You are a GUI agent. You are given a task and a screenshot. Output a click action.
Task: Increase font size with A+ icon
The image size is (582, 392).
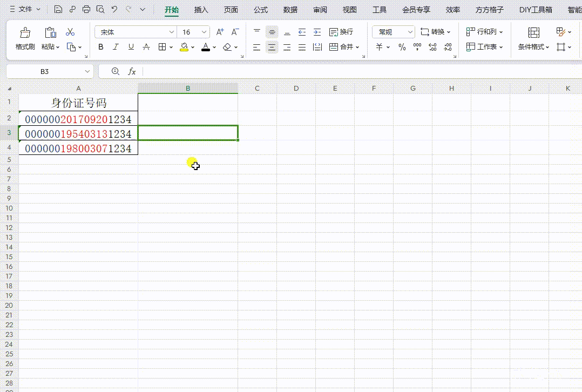pyautogui.click(x=220, y=32)
